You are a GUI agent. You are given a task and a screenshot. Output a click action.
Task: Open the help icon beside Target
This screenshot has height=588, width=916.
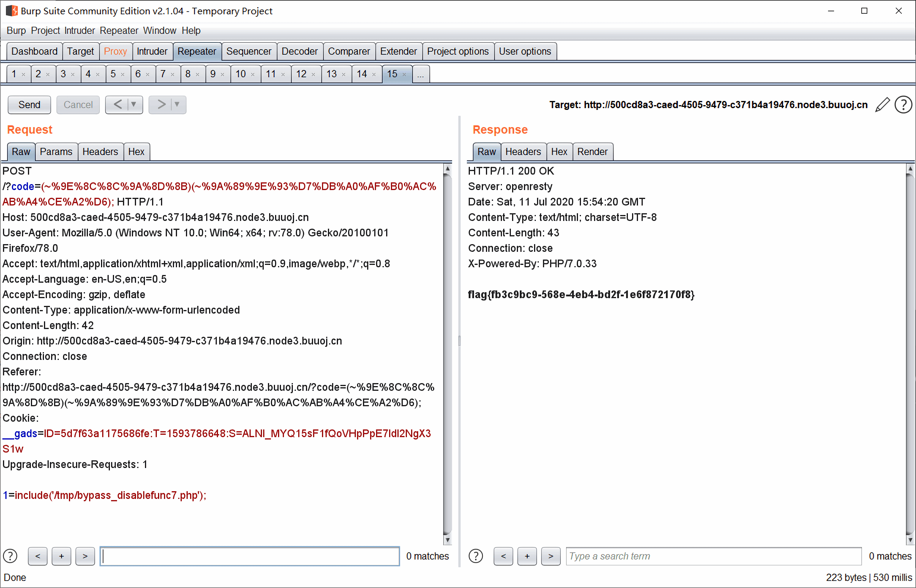tap(904, 105)
